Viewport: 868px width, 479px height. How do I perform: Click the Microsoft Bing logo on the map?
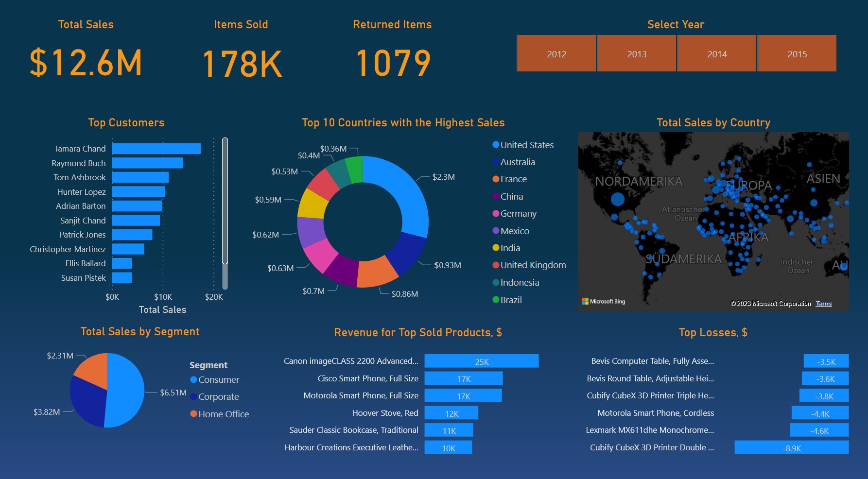click(x=604, y=301)
